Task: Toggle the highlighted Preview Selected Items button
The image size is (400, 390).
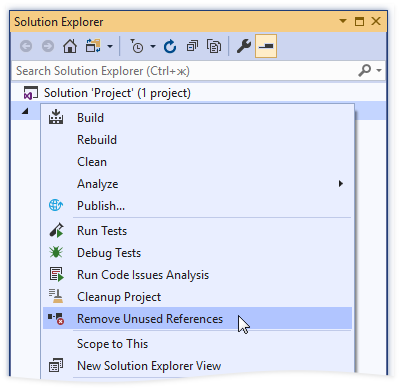Action: coord(266,46)
